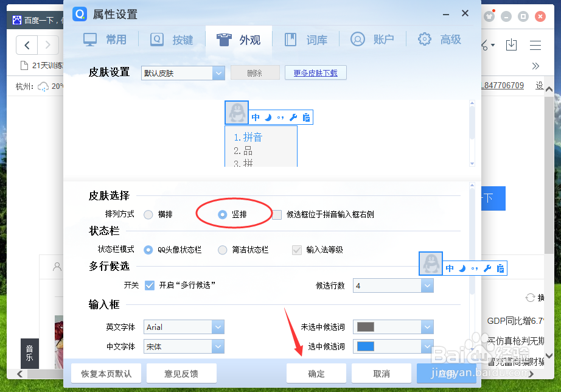Click the 删除 skin button

tap(255, 73)
